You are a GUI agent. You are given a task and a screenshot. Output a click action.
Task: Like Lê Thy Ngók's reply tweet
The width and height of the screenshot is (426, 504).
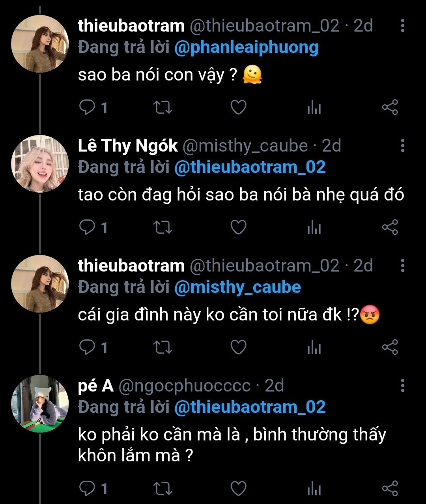tap(238, 227)
